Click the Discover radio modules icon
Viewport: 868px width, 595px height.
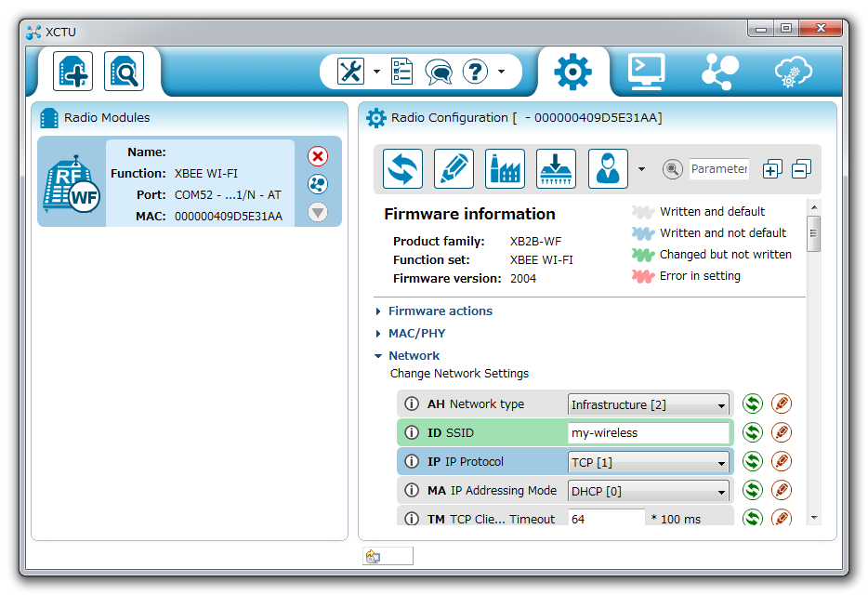pyautogui.click(x=124, y=71)
